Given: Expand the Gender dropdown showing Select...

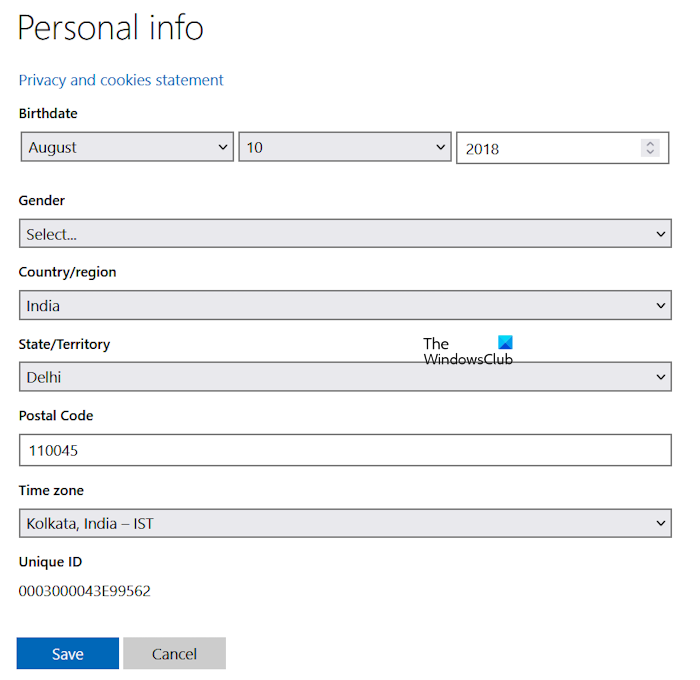Looking at the screenshot, I should point(345,234).
